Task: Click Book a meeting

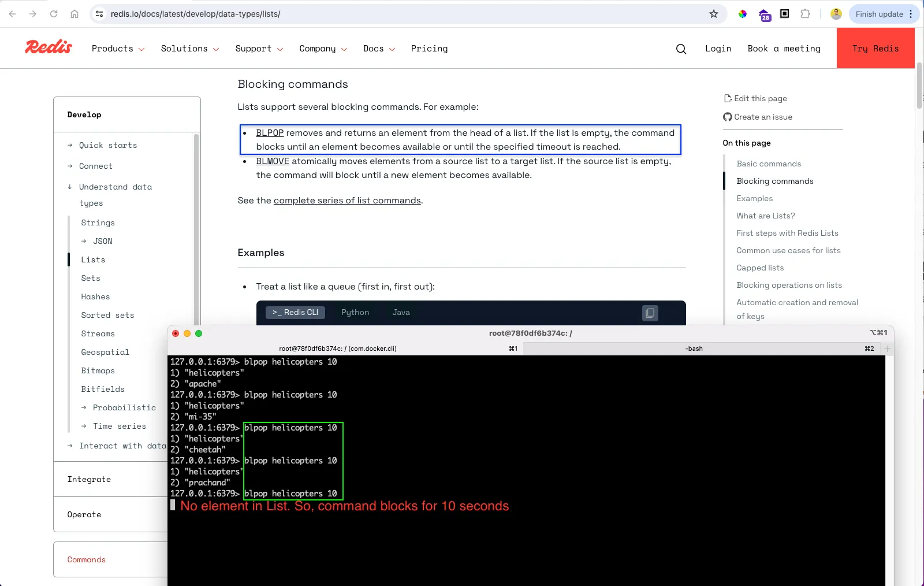Action: [784, 49]
